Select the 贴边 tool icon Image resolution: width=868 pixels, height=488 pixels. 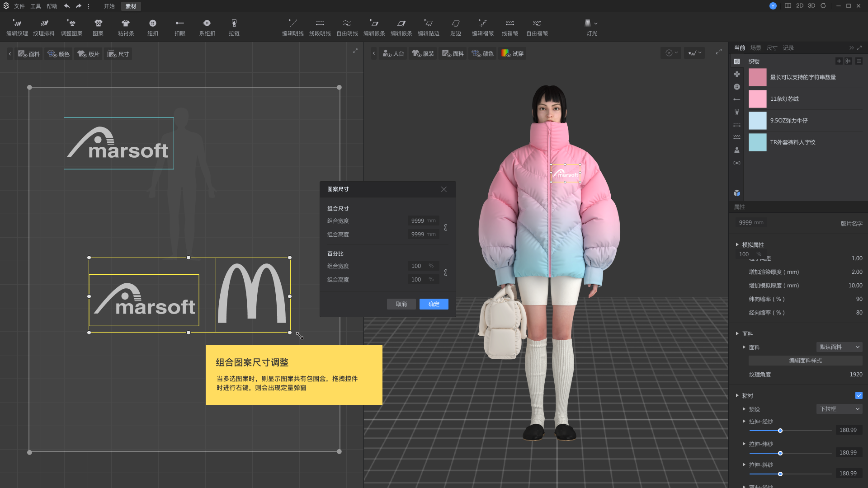pos(455,23)
